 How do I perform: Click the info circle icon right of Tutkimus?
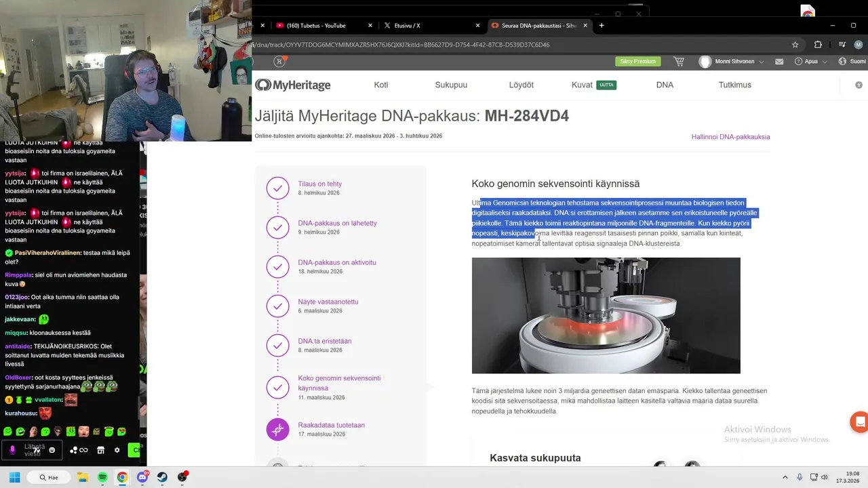pos(859,85)
